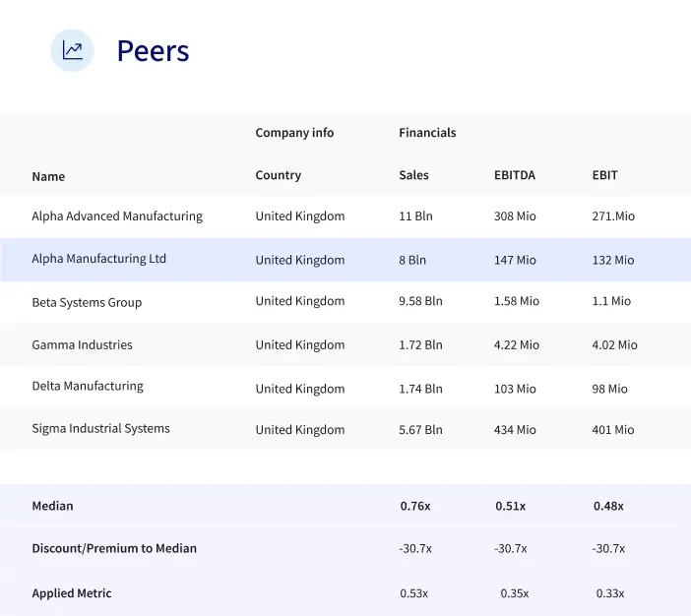
Task: Click the 4.22 Mio EBITDA value
Action: [x=517, y=345]
